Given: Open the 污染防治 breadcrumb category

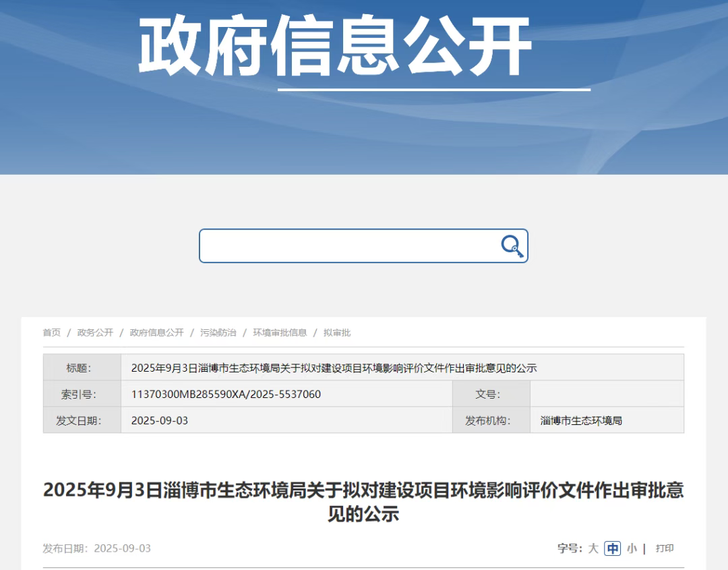Looking at the screenshot, I should coord(218,333).
